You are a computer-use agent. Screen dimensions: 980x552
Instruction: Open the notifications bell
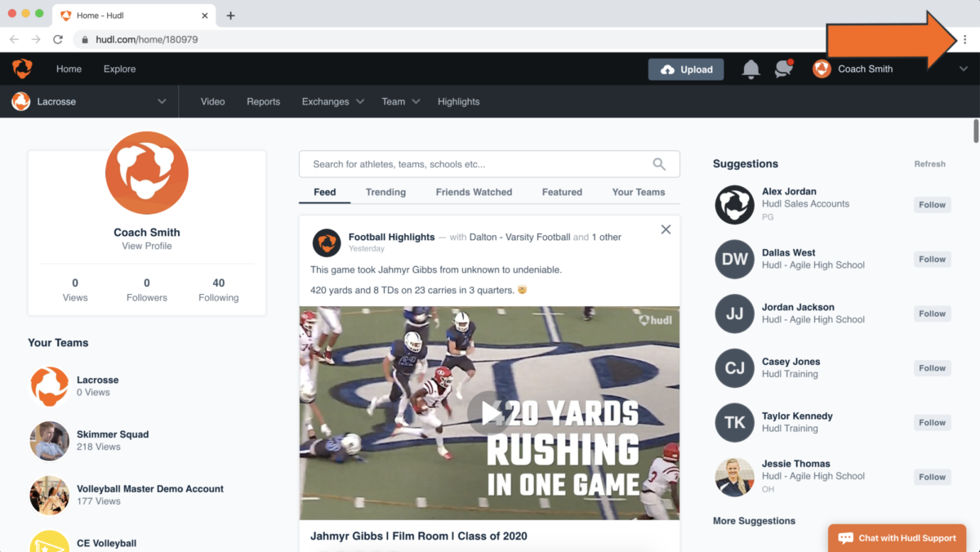[751, 69]
